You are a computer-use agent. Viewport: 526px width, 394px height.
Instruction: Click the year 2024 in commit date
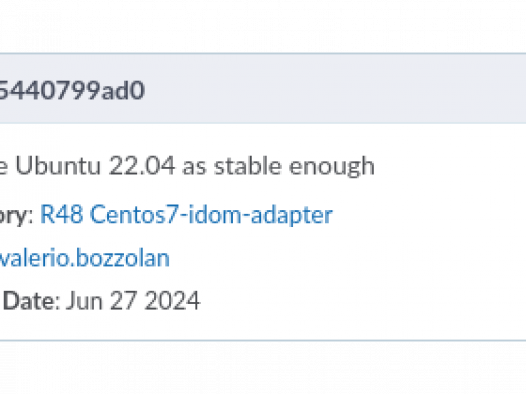(173, 300)
